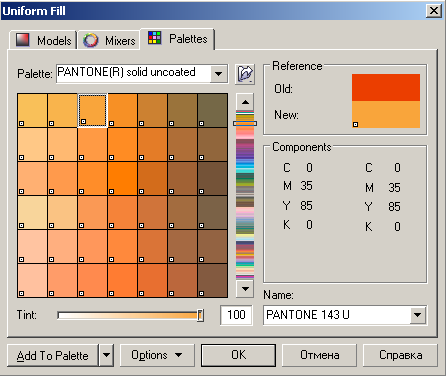The height and width of the screenshot is (376, 446).
Task: Select the second swatch in top row
Action: point(63,110)
